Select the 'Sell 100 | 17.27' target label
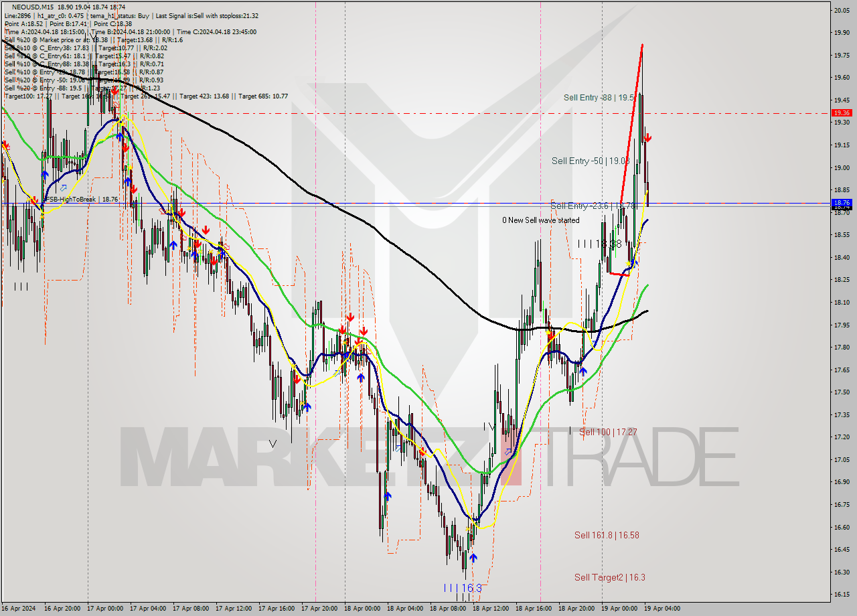The image size is (857, 616). (x=608, y=433)
